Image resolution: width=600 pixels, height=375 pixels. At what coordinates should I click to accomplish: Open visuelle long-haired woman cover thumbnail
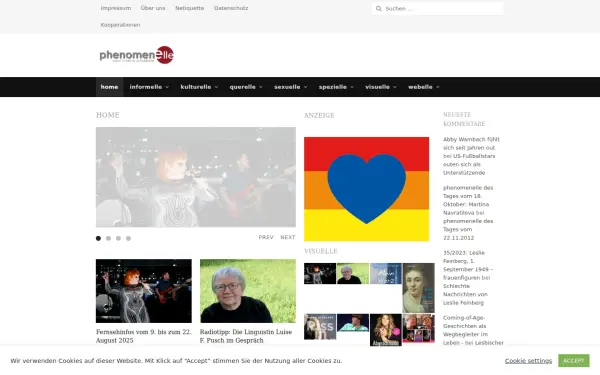click(386, 330)
